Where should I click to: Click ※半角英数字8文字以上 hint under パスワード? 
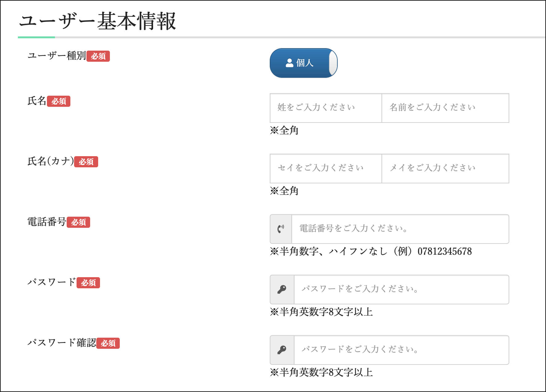[321, 312]
